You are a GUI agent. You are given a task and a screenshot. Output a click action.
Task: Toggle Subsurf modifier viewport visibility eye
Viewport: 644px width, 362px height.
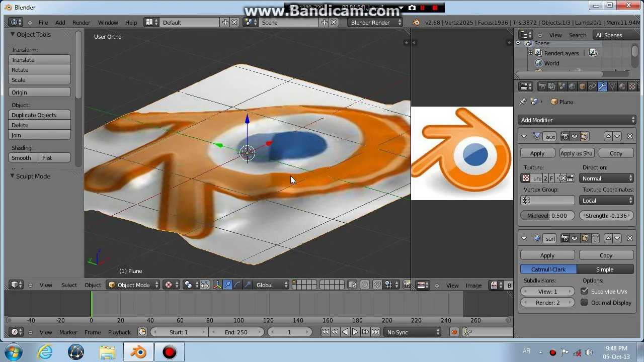pos(575,238)
